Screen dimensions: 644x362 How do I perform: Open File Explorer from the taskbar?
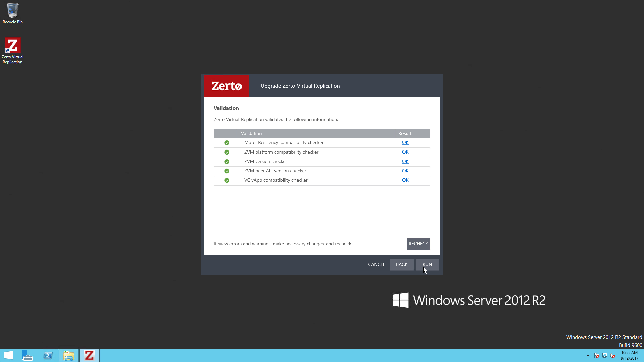coord(69,355)
